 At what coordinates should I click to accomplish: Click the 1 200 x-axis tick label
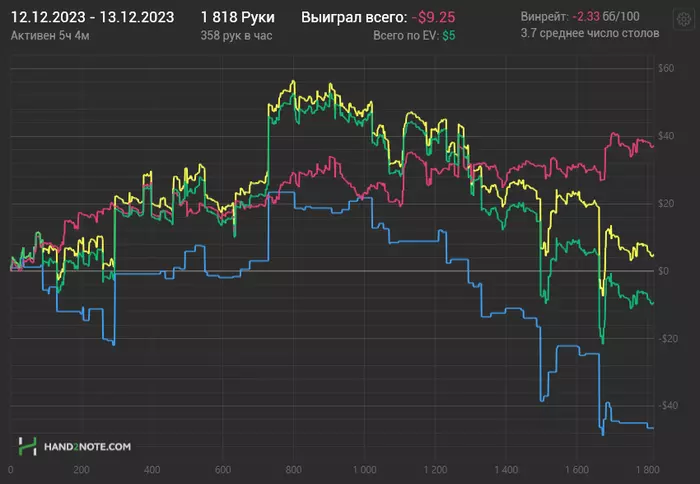click(435, 470)
